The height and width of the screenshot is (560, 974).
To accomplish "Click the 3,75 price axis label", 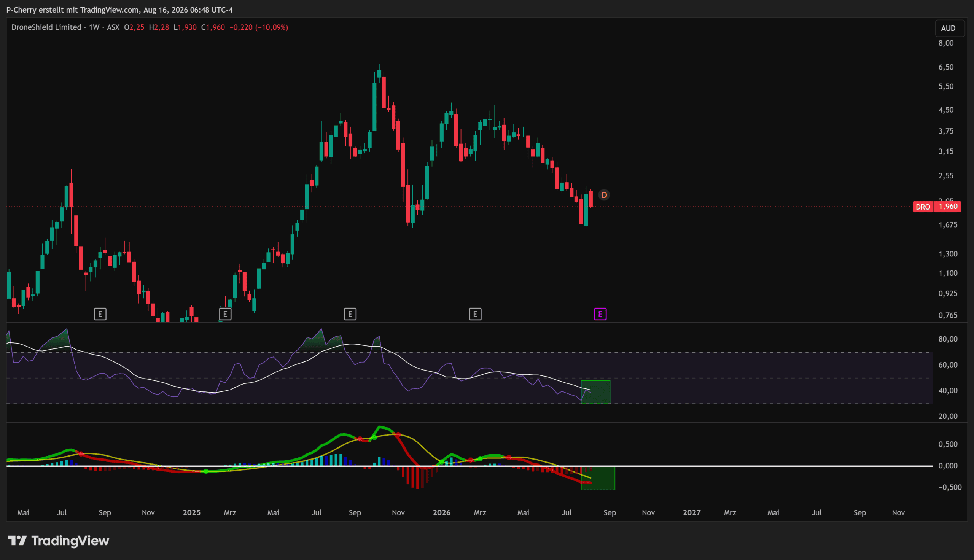I will click(x=946, y=131).
